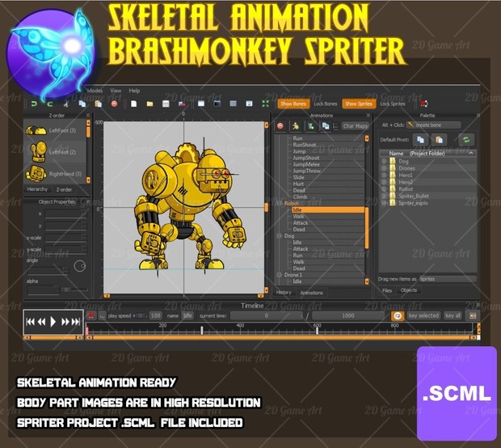Select RightHand (3) in Z-order list

tap(56, 173)
